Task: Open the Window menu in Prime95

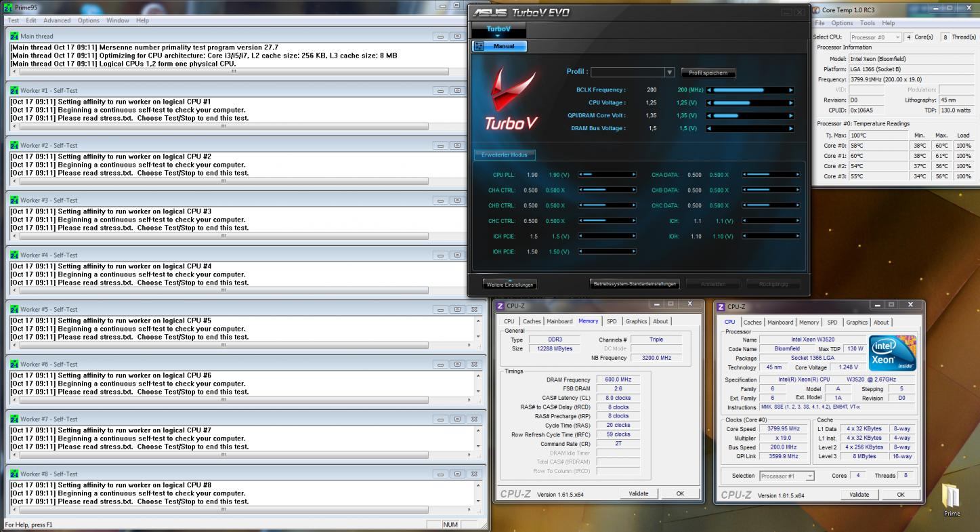Action: pyautogui.click(x=118, y=20)
